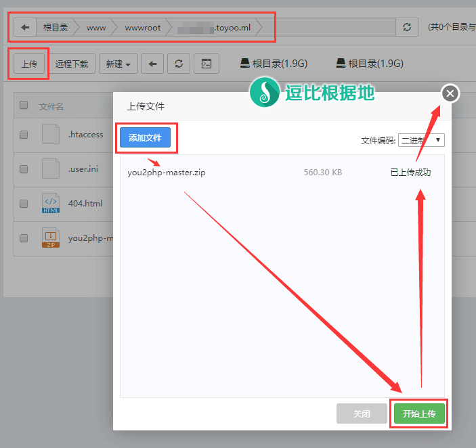This screenshot has width=476, height=448.
Task: Check the 404.html file checkbox
Action: click(x=24, y=204)
